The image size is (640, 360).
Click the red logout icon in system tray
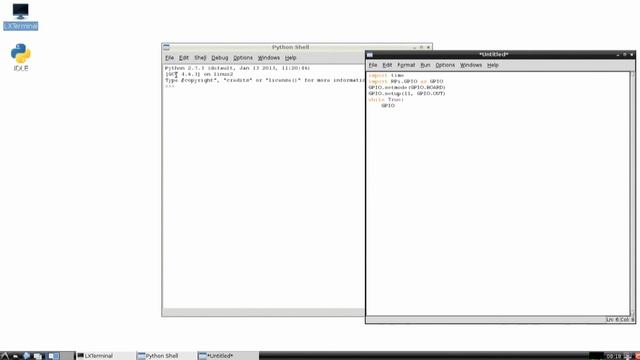[x=637, y=356]
